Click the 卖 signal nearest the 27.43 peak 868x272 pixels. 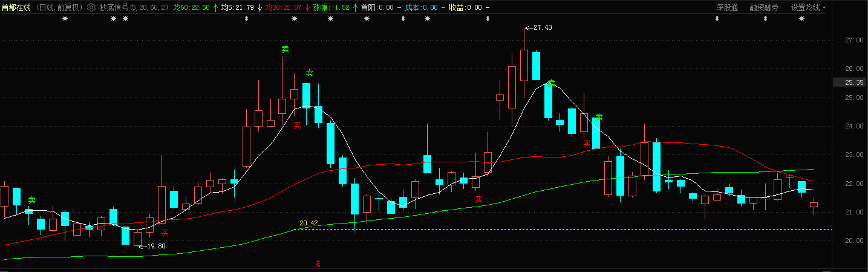551,82
